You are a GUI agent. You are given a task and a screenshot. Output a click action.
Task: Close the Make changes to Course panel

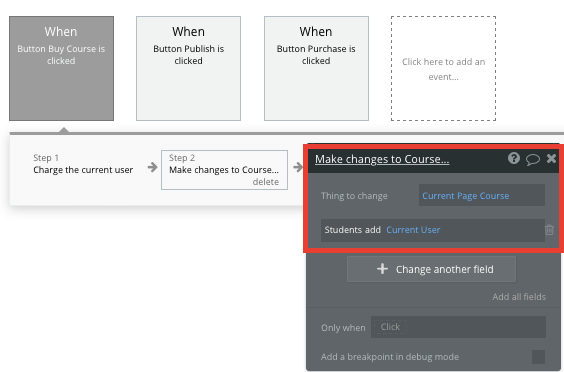coord(551,158)
